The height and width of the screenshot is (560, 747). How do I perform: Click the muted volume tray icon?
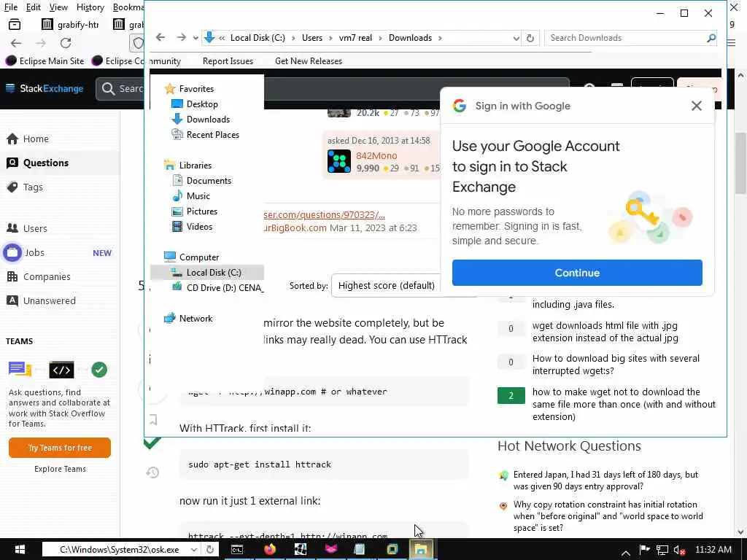pos(679,550)
